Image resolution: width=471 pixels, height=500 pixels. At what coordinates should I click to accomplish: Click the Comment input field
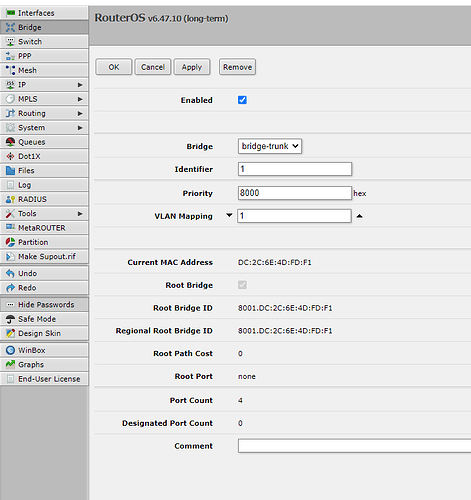[x=354, y=446]
